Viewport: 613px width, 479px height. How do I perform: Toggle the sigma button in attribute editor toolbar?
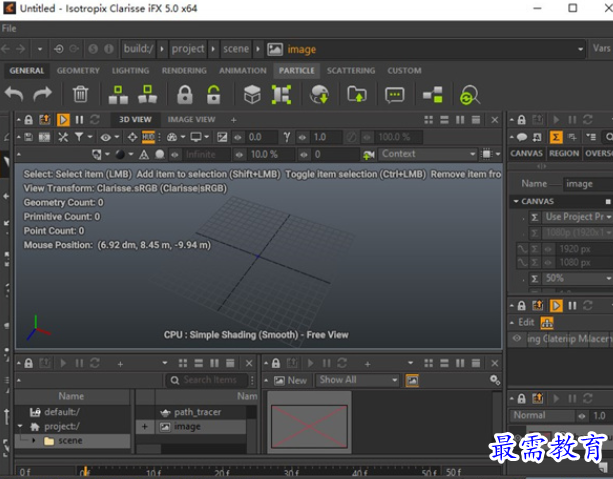tap(556, 137)
